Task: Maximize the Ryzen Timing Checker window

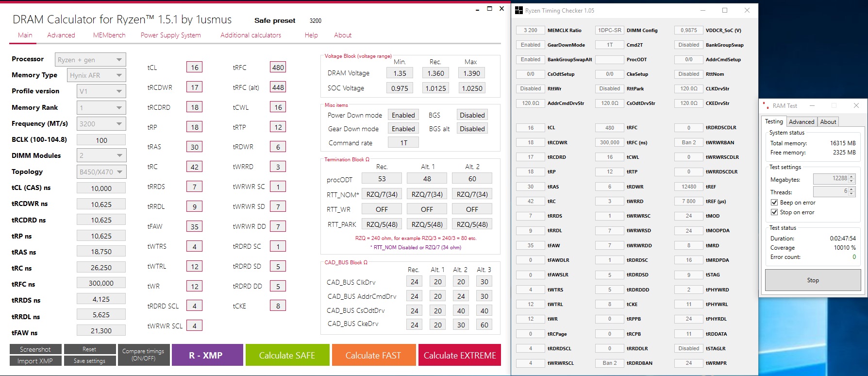Action: pyautogui.click(x=725, y=10)
